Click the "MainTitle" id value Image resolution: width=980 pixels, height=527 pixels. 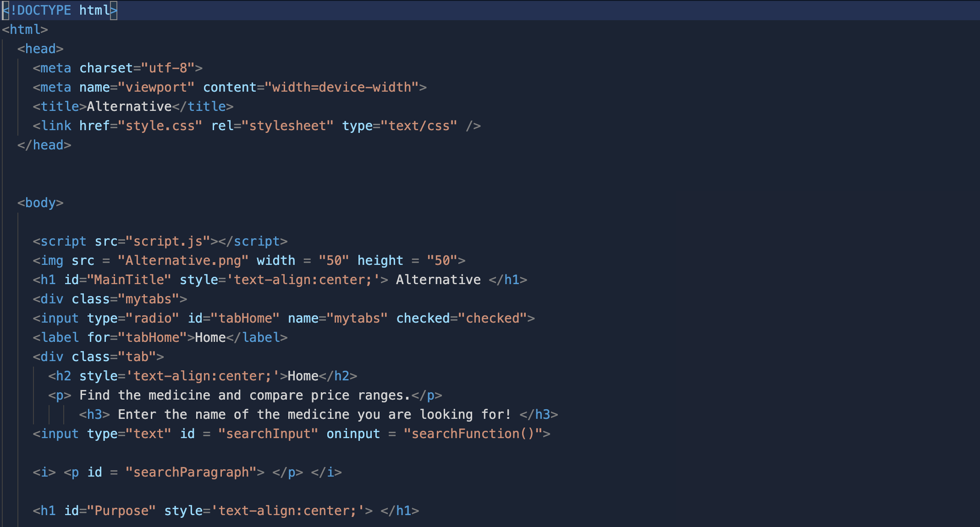click(129, 280)
